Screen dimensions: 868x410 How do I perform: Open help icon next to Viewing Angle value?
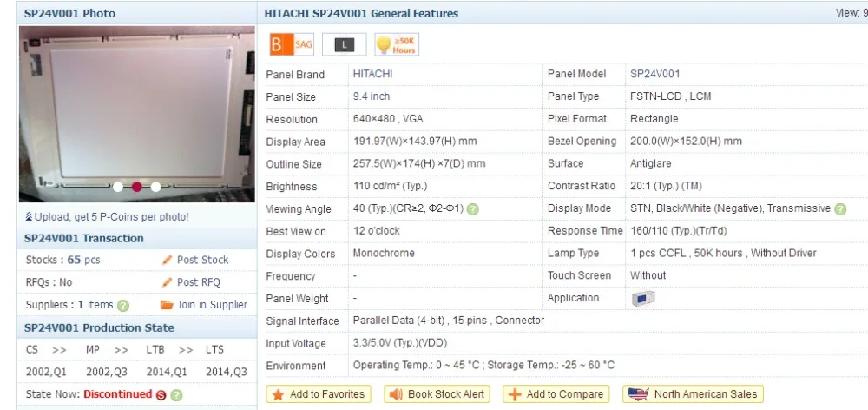click(472, 209)
